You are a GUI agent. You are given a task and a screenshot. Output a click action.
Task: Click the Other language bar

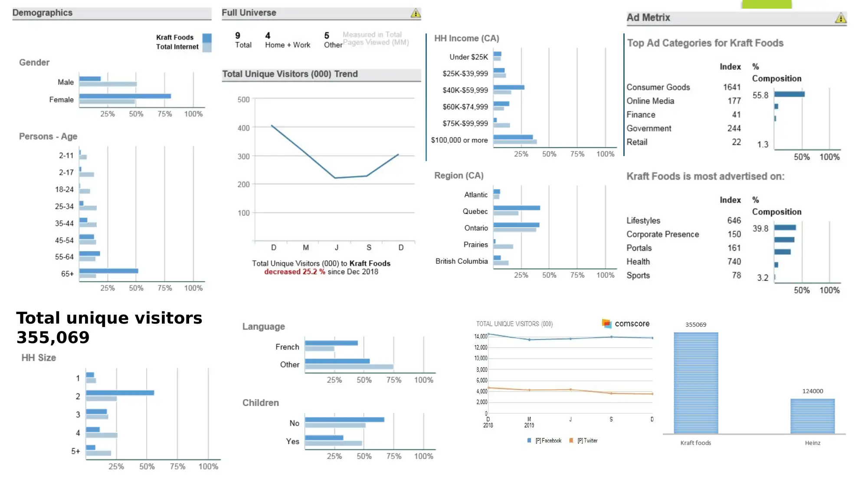pos(337,361)
